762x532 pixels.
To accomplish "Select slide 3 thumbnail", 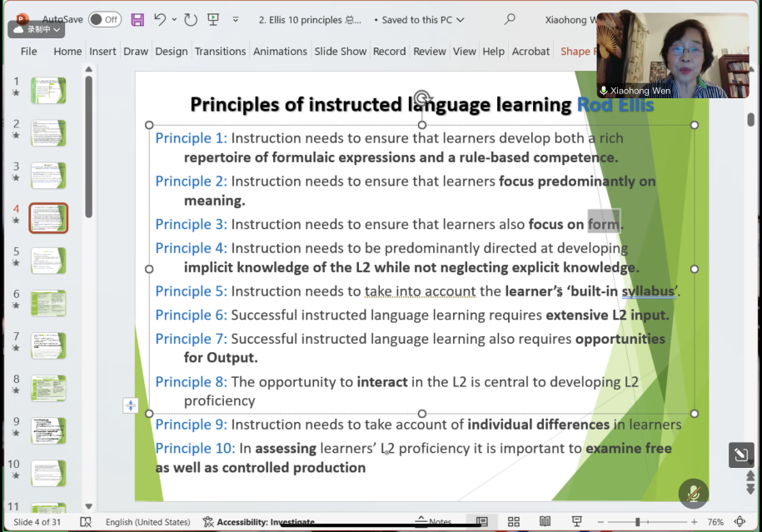I will tap(48, 175).
